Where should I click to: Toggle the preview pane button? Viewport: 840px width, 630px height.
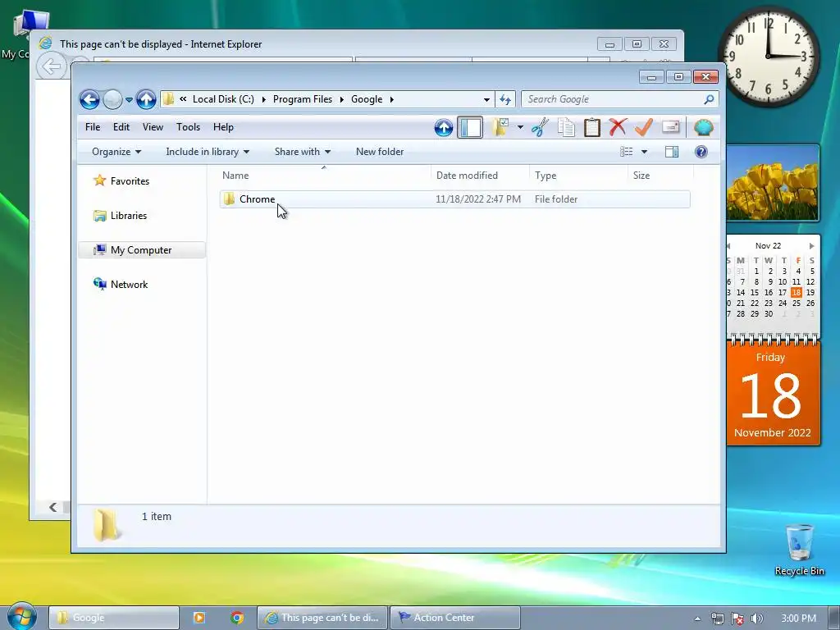(x=672, y=152)
